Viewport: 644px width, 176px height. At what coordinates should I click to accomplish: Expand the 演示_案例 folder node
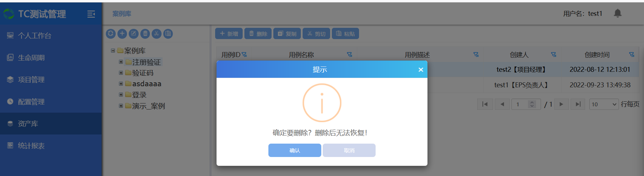[x=121, y=106]
